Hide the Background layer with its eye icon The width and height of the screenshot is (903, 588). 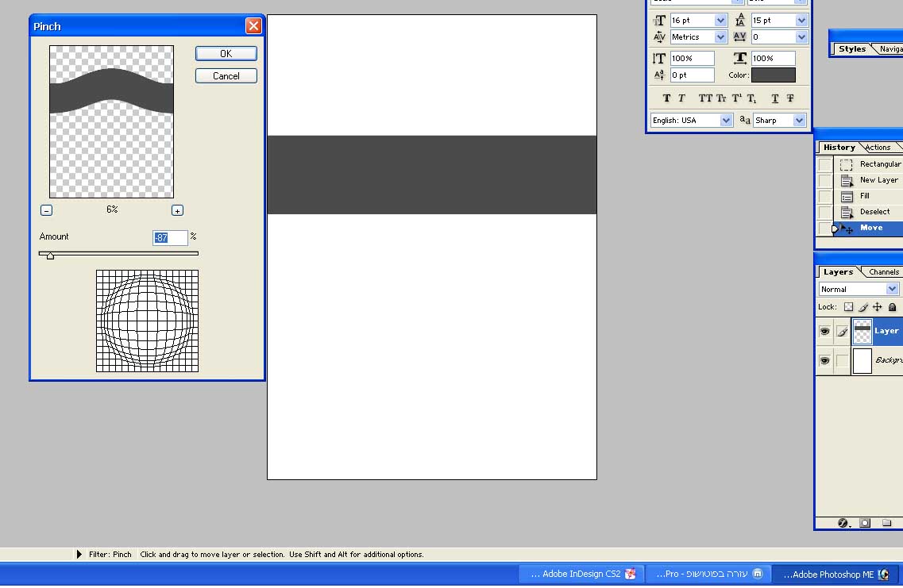[824, 361]
